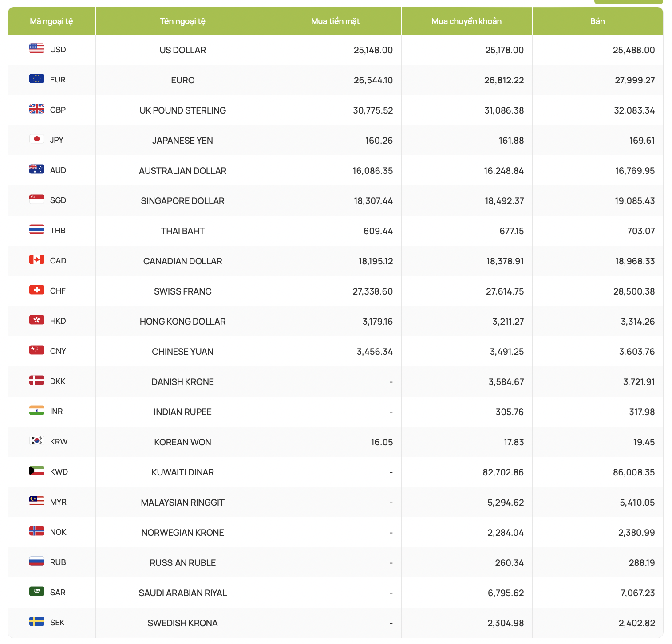
Task: Click DKK sell rate 3,721.91
Action: pyautogui.click(x=639, y=382)
